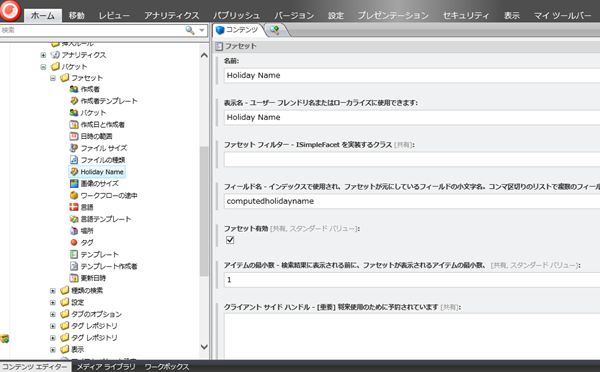Click the アイテムの最小数 field showing 1
Image resolution: width=600 pixels, height=372 pixels.
click(412, 280)
